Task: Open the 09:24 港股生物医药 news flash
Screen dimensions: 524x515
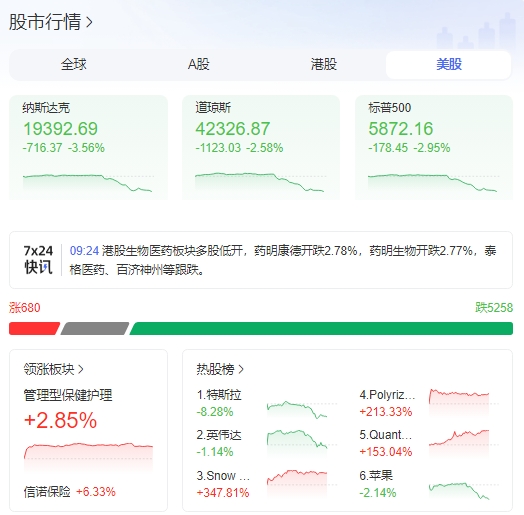Action: [283, 260]
